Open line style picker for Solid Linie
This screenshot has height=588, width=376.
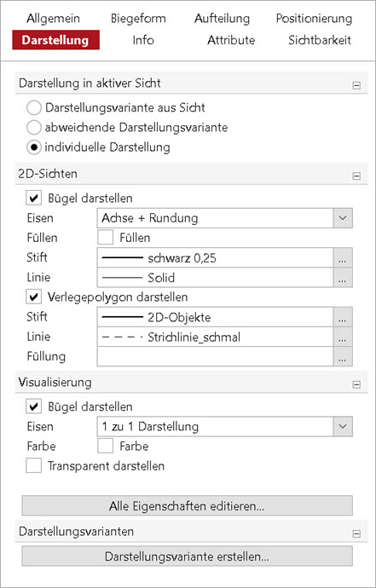[343, 278]
